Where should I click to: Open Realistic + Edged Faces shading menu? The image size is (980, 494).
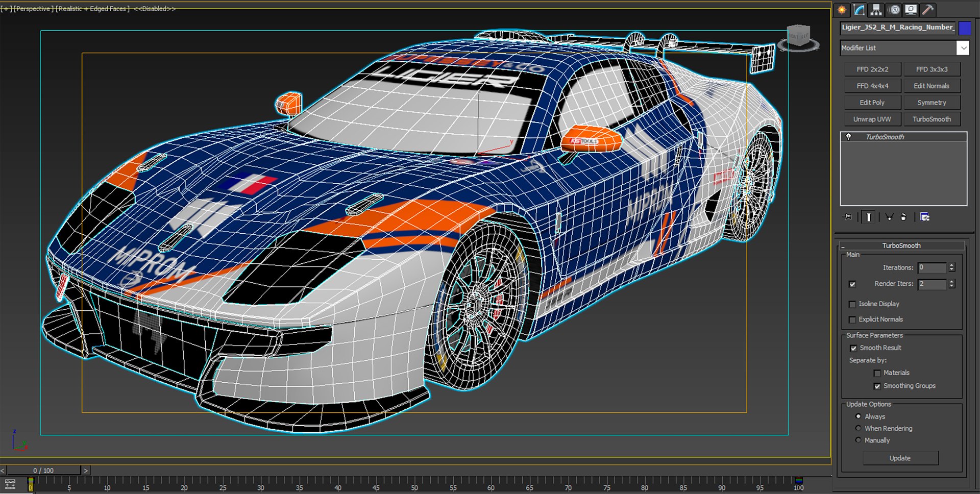coord(92,9)
